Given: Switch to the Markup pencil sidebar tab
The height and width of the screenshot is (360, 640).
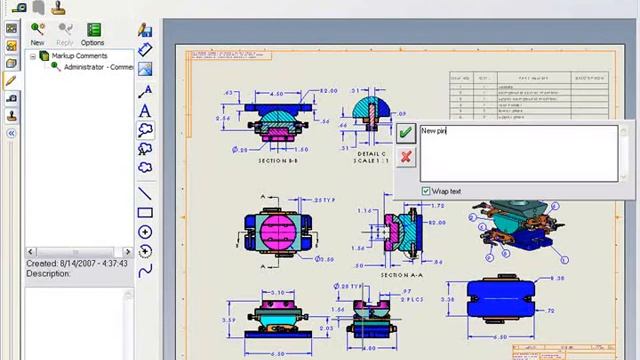Looking at the screenshot, I should 11,80.
